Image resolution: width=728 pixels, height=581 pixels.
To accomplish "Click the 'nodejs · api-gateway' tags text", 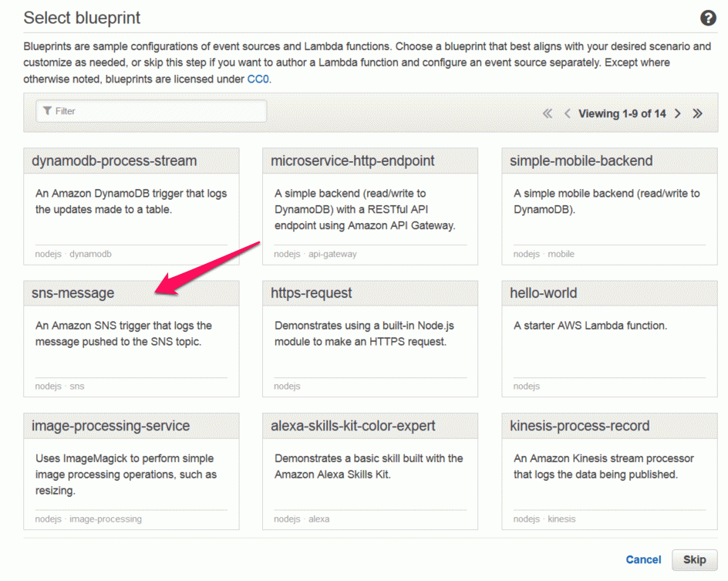I will [x=315, y=254].
